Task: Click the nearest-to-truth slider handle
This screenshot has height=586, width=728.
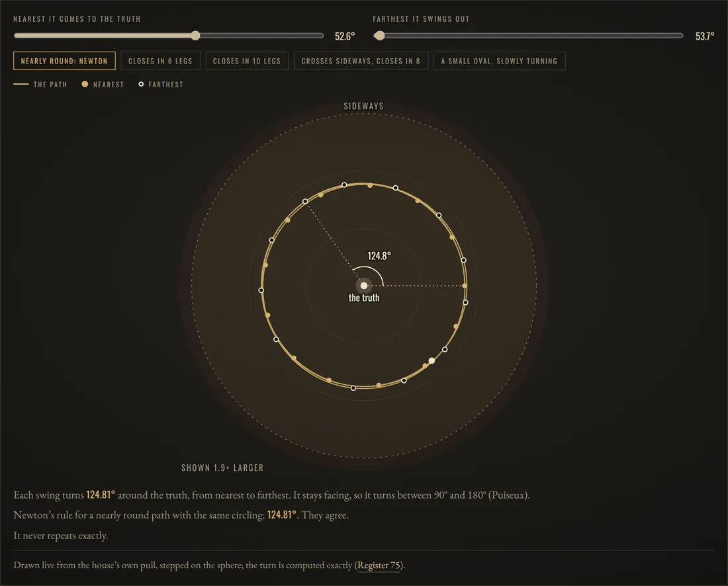Action: (195, 35)
